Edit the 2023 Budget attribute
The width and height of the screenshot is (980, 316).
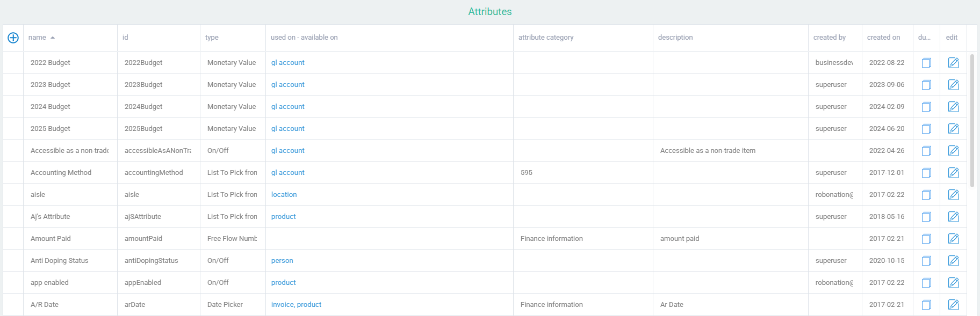click(953, 85)
